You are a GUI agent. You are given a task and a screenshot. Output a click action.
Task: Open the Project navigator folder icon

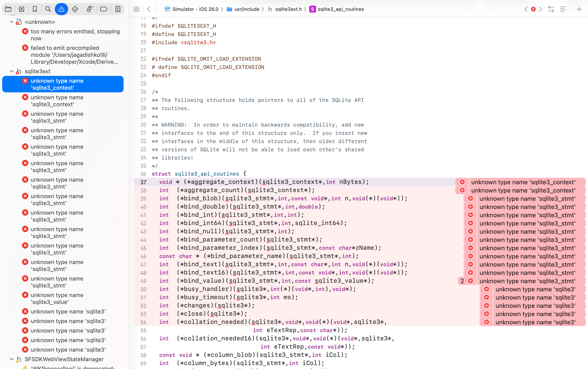(8, 9)
